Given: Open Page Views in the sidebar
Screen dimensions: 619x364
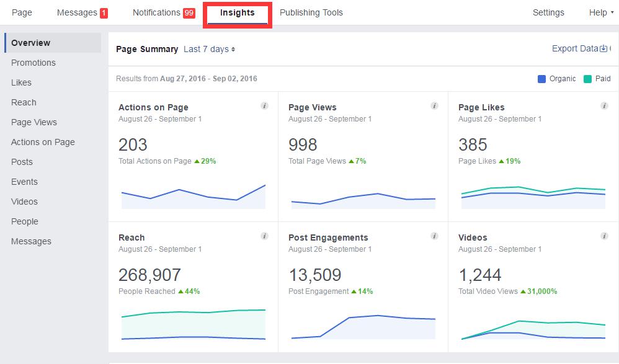Looking at the screenshot, I should tap(34, 122).
